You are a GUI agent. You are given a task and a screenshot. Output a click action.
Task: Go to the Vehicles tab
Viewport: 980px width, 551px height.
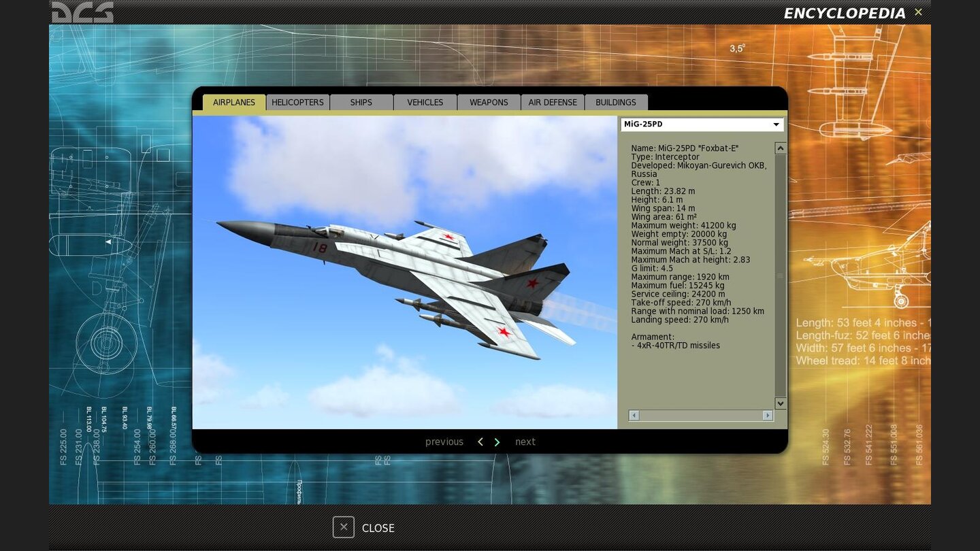[425, 102]
